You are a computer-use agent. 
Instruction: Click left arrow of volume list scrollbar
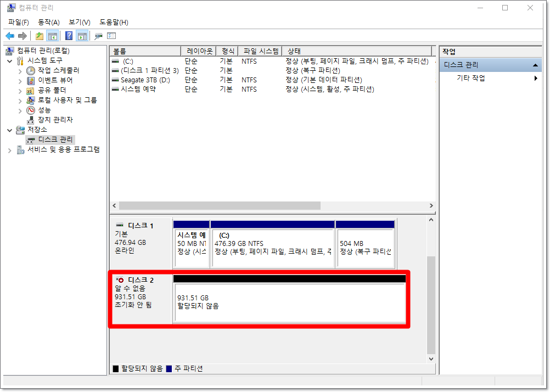pos(114,206)
